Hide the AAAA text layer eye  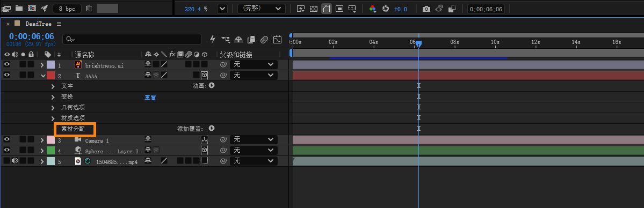pos(7,75)
